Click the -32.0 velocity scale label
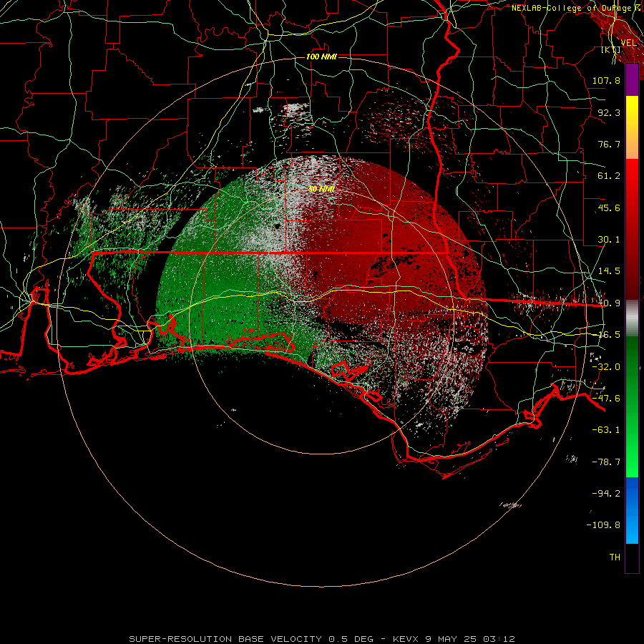Screen dimensions: 644x644 click(x=606, y=367)
